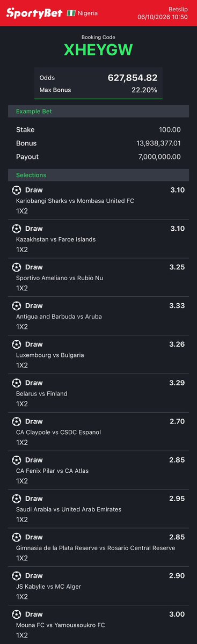Viewport: 197px width, 644px height.
Task: Click soccer ball icon for Luxembourg vs Bulgaria
Action: [x=17, y=345]
